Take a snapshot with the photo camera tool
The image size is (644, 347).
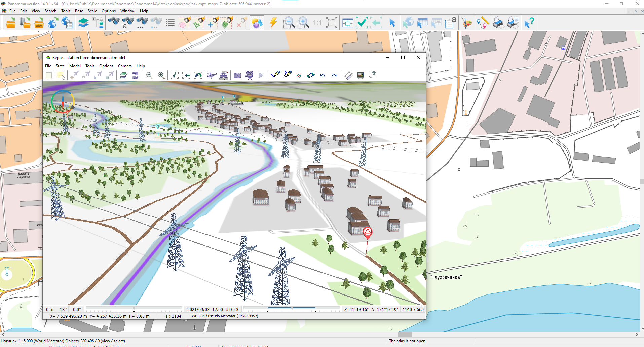click(237, 75)
